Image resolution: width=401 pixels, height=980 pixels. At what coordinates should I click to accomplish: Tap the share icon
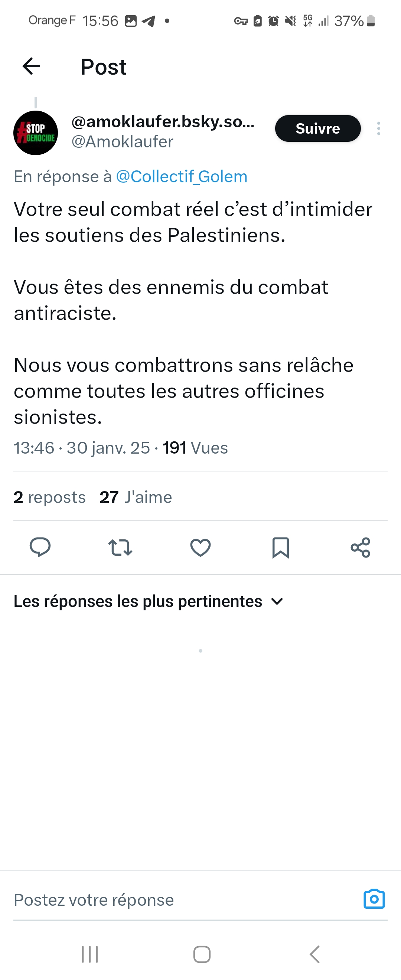360,548
